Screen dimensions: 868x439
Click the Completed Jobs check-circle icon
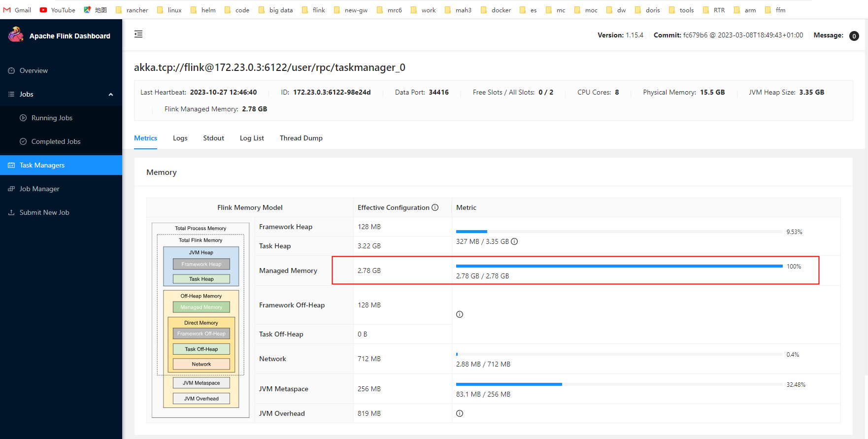(23, 141)
